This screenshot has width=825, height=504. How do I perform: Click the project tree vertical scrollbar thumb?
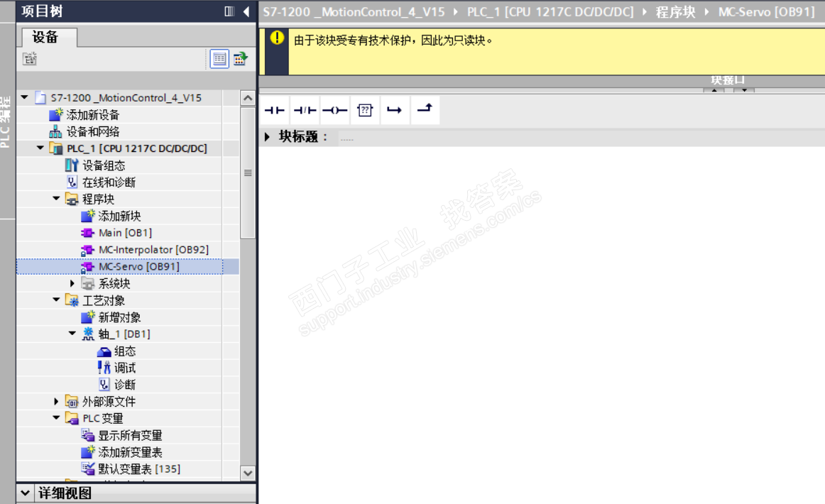[247, 173]
